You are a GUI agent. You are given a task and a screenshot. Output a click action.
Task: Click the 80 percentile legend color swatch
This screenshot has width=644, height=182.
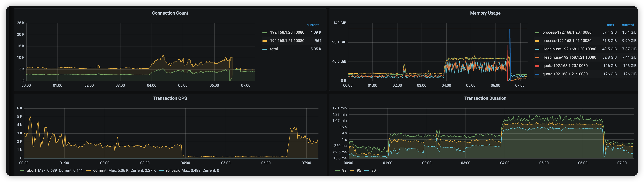coord(367,171)
